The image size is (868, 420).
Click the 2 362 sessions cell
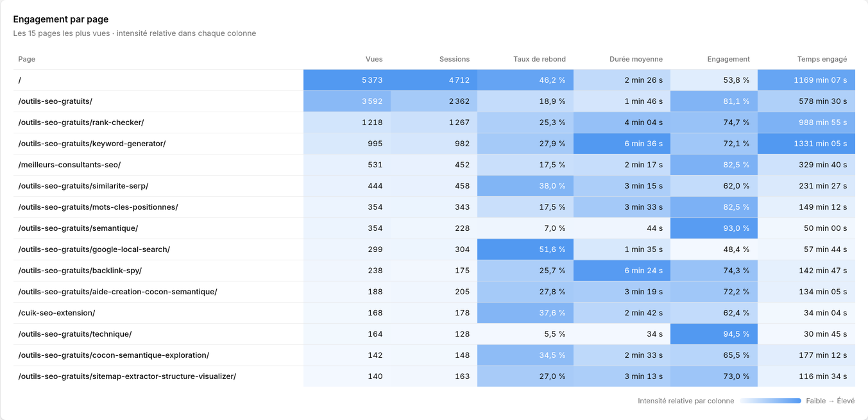pyautogui.click(x=434, y=101)
